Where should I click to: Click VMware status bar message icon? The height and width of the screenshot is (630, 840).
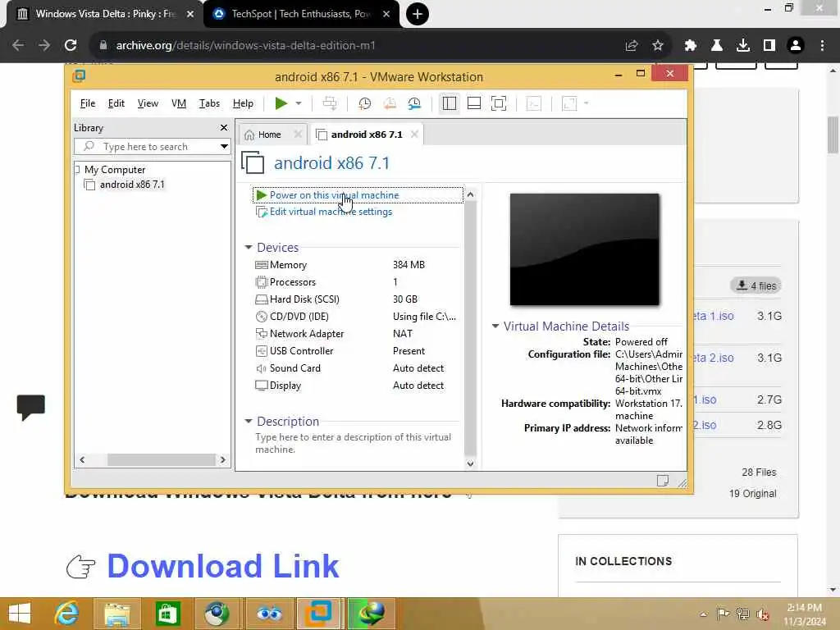pyautogui.click(x=663, y=481)
